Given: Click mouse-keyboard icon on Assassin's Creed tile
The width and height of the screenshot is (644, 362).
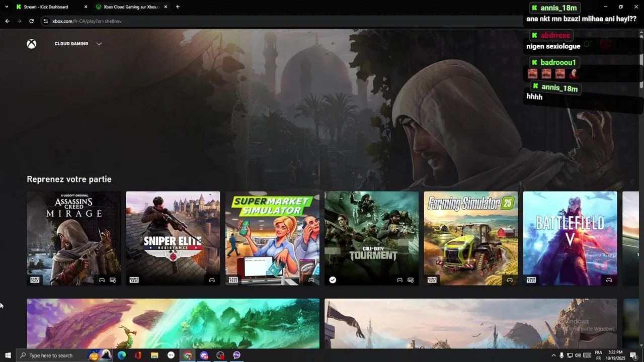Looking at the screenshot, I should pos(113,280).
